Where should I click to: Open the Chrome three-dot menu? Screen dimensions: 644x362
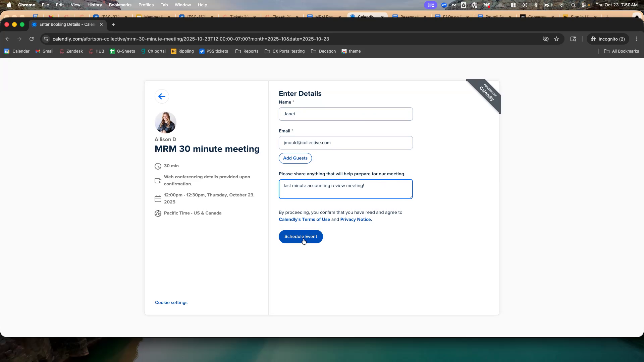[x=637, y=39]
